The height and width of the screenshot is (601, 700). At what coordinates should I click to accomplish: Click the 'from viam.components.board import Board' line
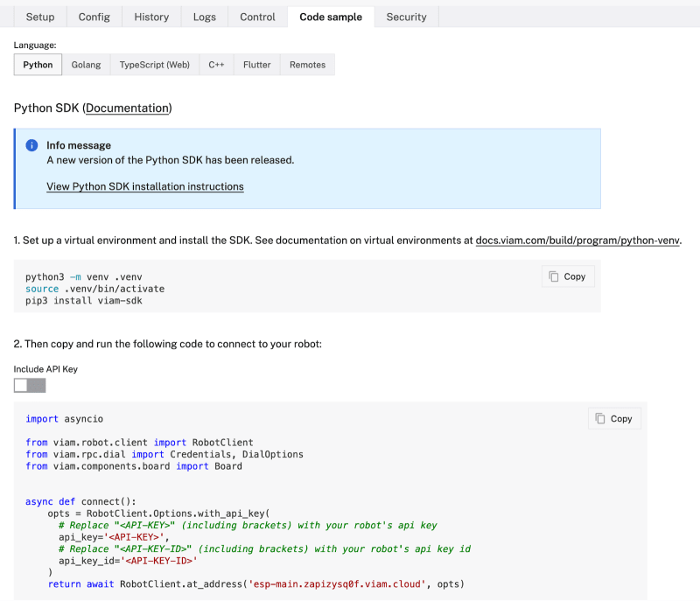tap(134, 466)
